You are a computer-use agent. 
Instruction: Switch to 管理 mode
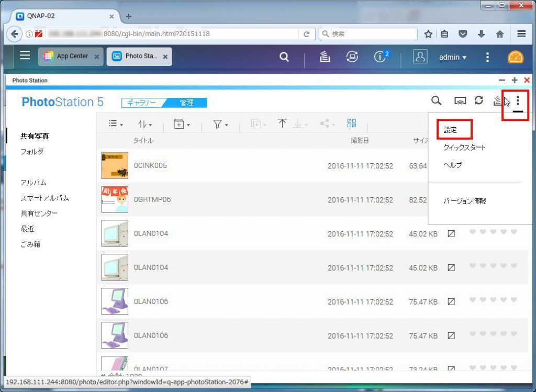(x=186, y=103)
